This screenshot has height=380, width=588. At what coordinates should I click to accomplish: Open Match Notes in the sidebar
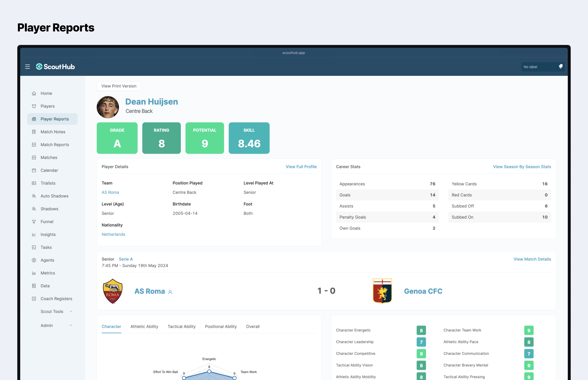click(53, 132)
